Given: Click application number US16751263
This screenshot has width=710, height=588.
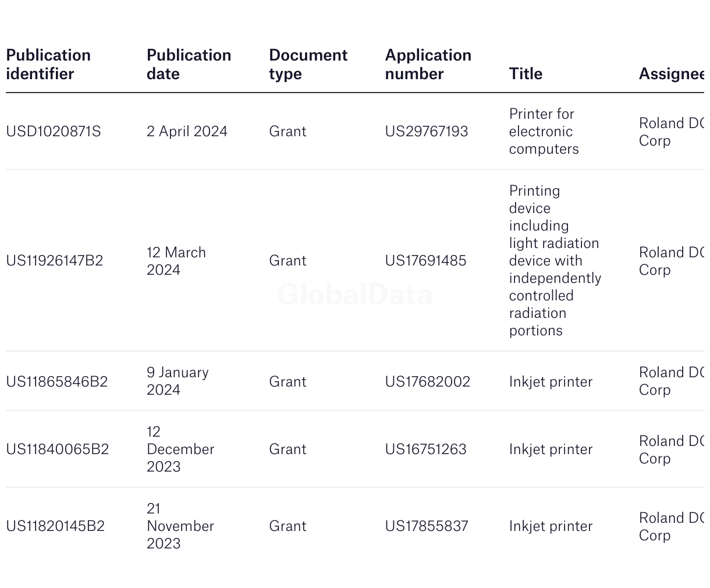Looking at the screenshot, I should pos(425,449).
